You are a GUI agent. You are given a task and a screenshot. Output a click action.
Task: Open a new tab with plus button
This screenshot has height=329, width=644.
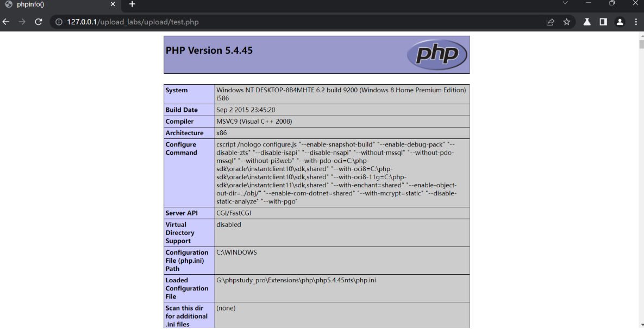[132, 4]
